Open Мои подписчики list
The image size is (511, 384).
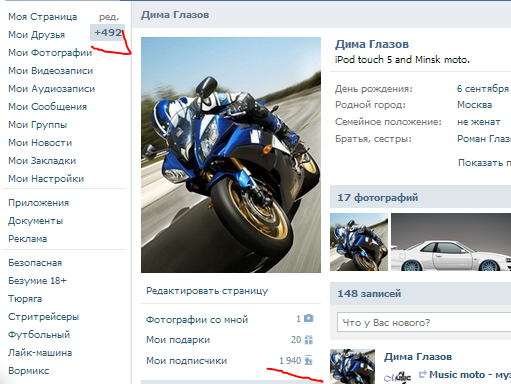(186, 361)
